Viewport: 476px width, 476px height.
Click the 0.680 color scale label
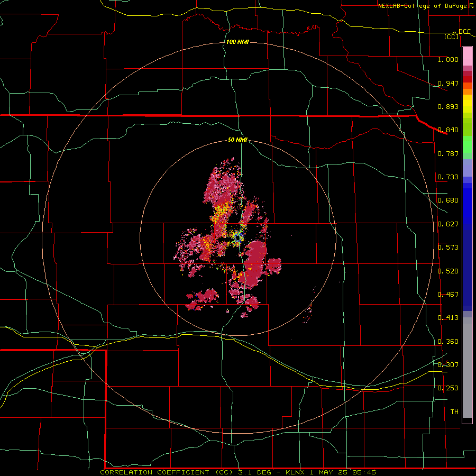coord(448,200)
